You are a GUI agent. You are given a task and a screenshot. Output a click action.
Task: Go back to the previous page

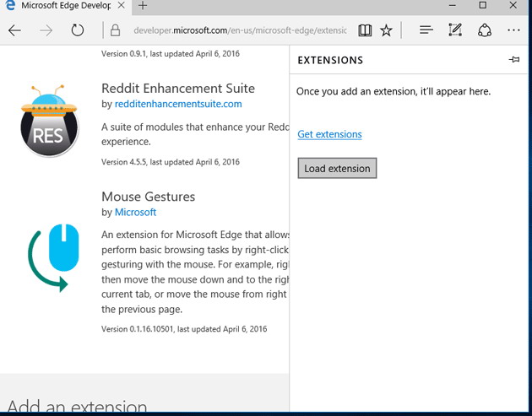pyautogui.click(x=14, y=30)
